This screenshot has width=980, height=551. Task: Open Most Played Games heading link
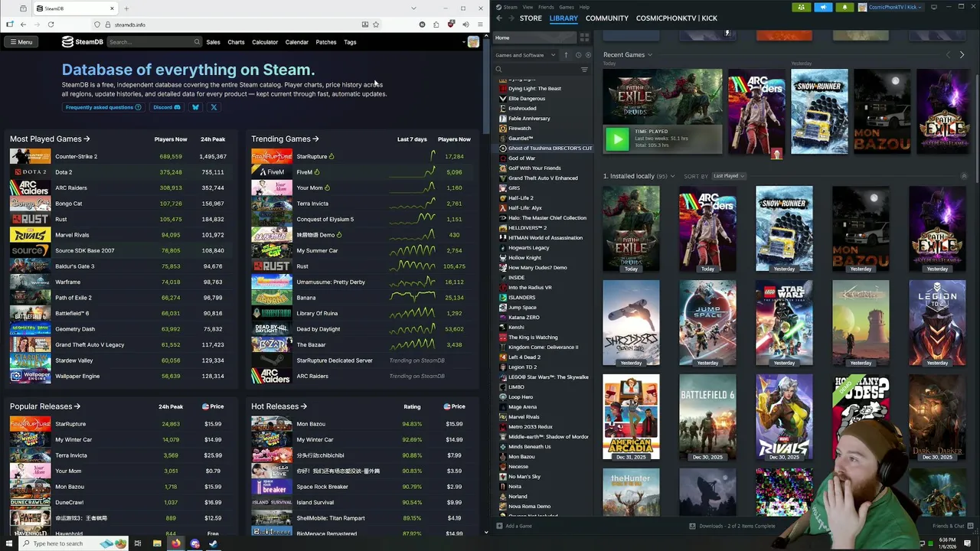[x=50, y=139]
